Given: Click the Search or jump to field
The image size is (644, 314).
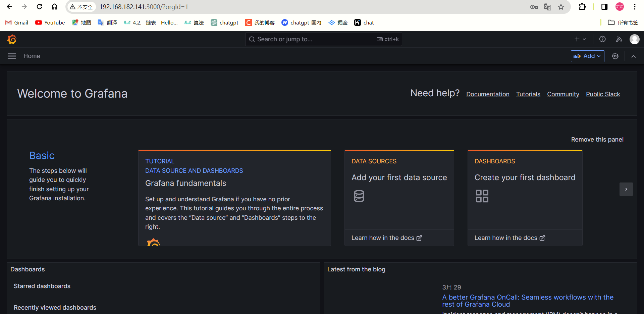Looking at the screenshot, I should point(323,39).
